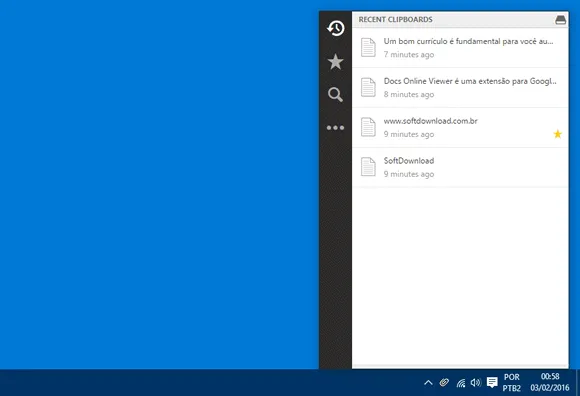The image size is (580, 396).
Task: Open the Wi-Fi network tray icon
Action: click(461, 383)
